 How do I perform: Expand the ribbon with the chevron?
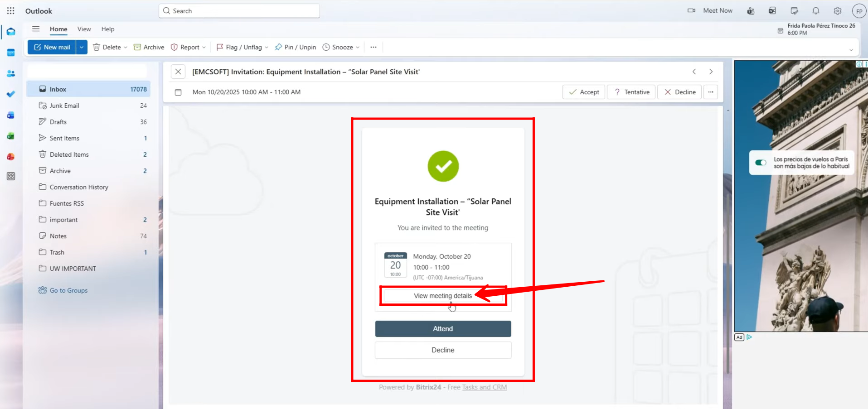[851, 50]
